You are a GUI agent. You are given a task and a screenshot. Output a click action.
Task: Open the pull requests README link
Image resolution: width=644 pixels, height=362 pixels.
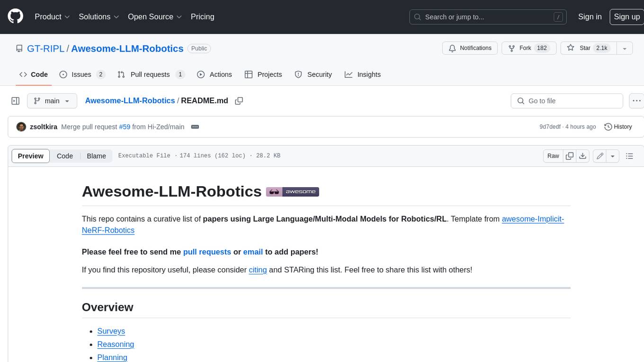coord(207,252)
